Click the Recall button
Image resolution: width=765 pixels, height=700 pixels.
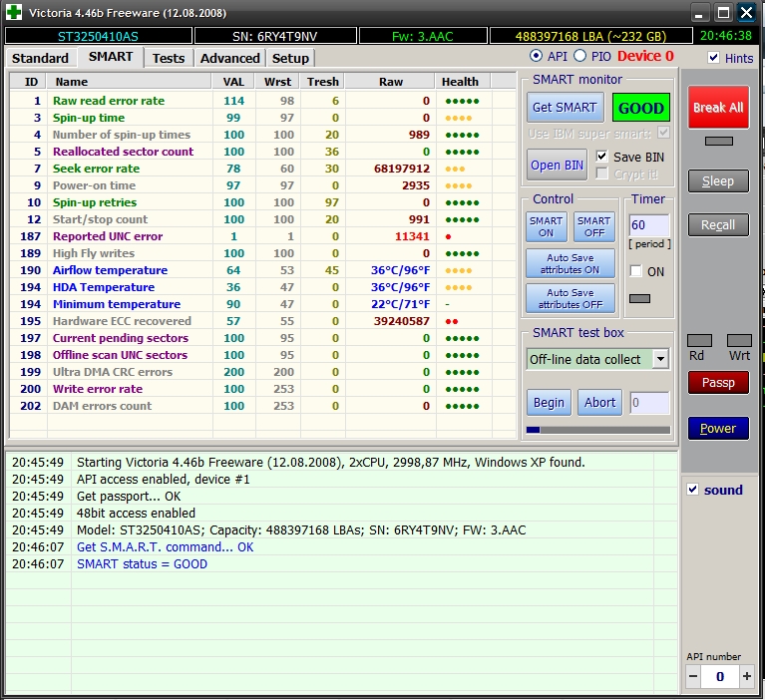point(718,225)
